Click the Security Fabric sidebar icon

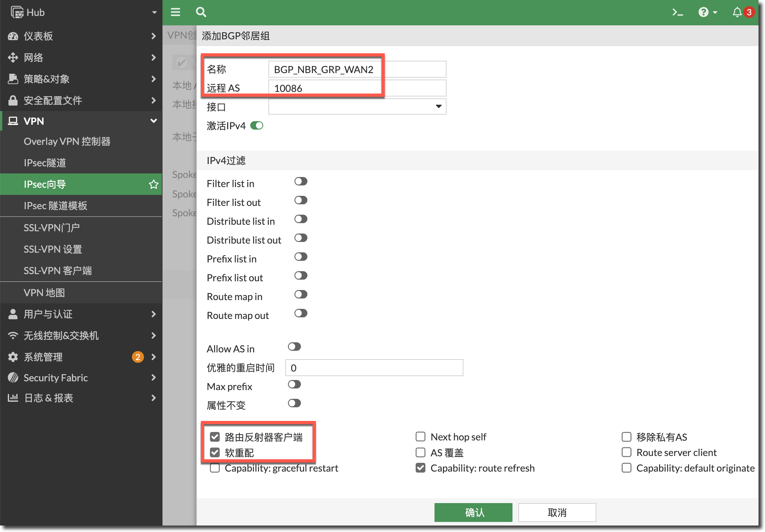click(13, 377)
